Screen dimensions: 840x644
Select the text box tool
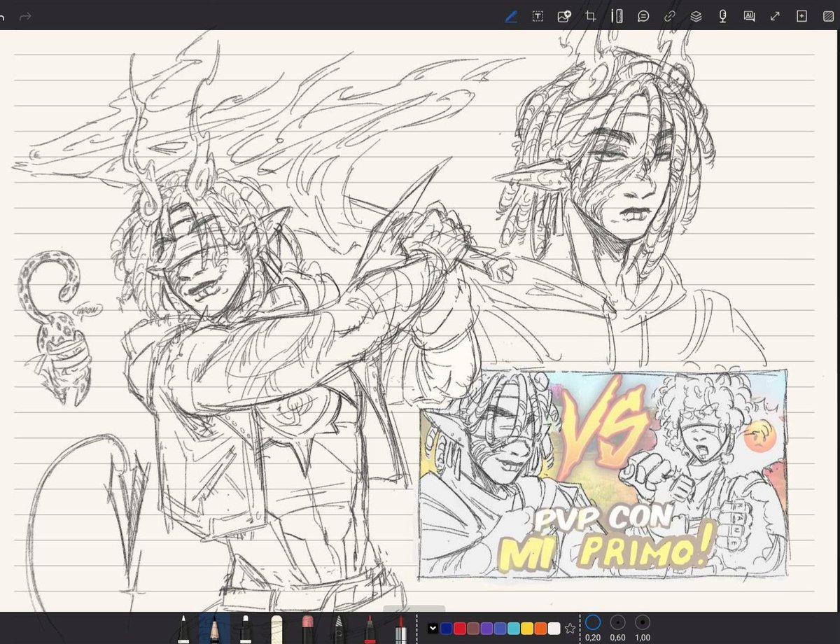coord(538,16)
